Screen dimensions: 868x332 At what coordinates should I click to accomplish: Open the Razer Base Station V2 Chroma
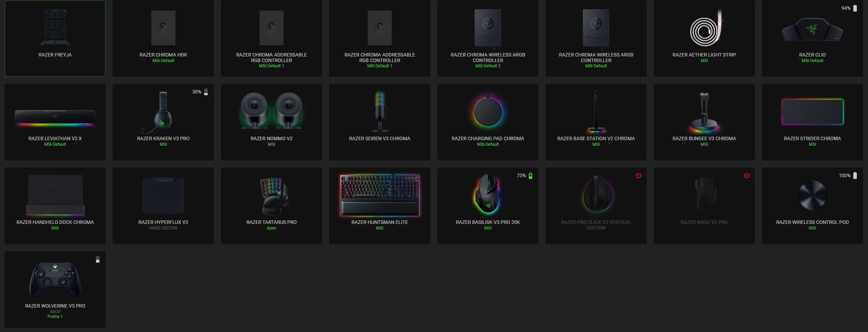596,122
